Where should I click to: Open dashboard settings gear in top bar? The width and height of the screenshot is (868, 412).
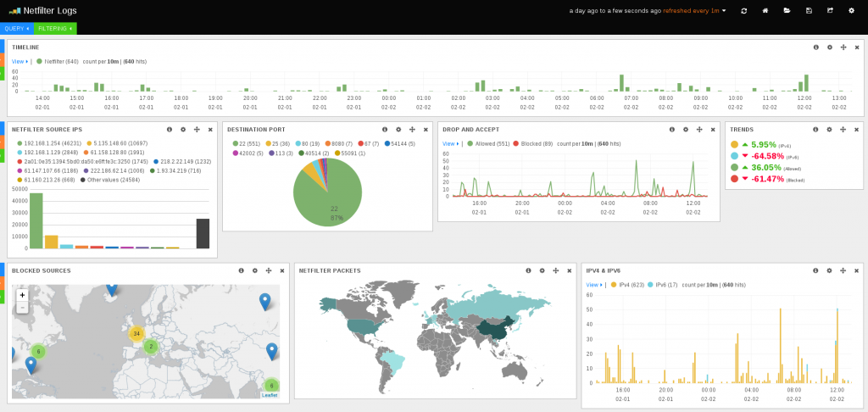[x=851, y=10]
